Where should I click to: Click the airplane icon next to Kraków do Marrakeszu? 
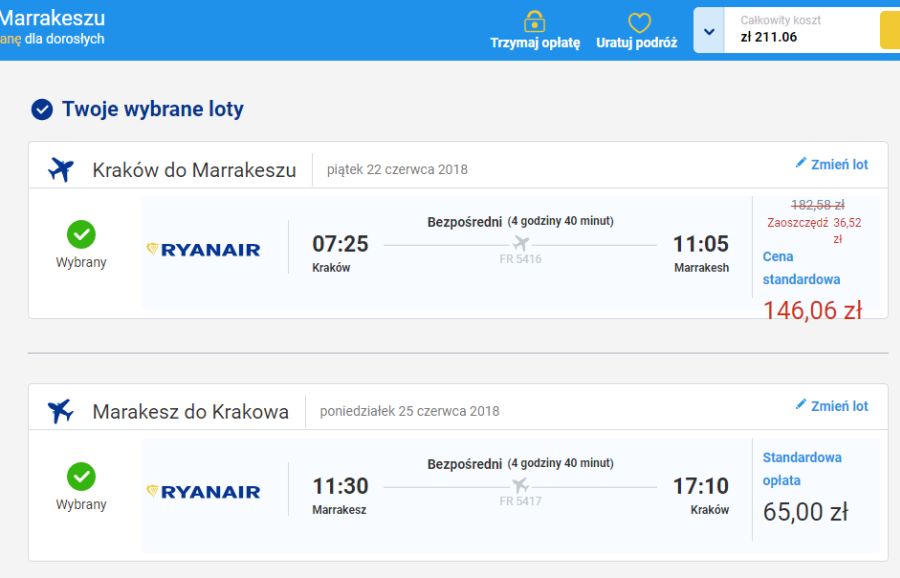[61, 169]
